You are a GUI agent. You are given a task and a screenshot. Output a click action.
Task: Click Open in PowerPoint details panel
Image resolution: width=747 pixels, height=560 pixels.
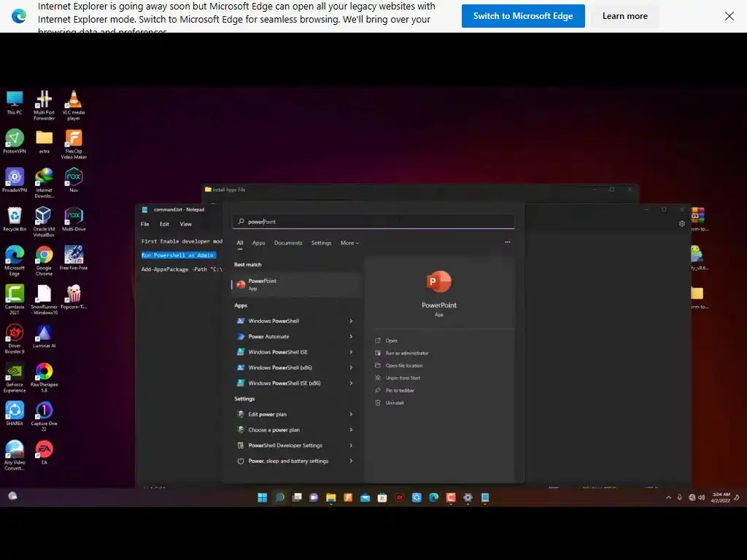pyautogui.click(x=391, y=341)
